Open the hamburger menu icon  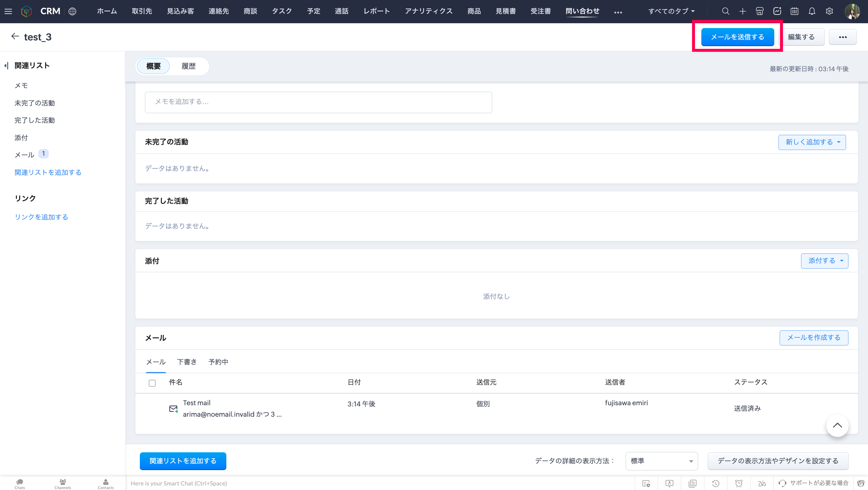8,11
